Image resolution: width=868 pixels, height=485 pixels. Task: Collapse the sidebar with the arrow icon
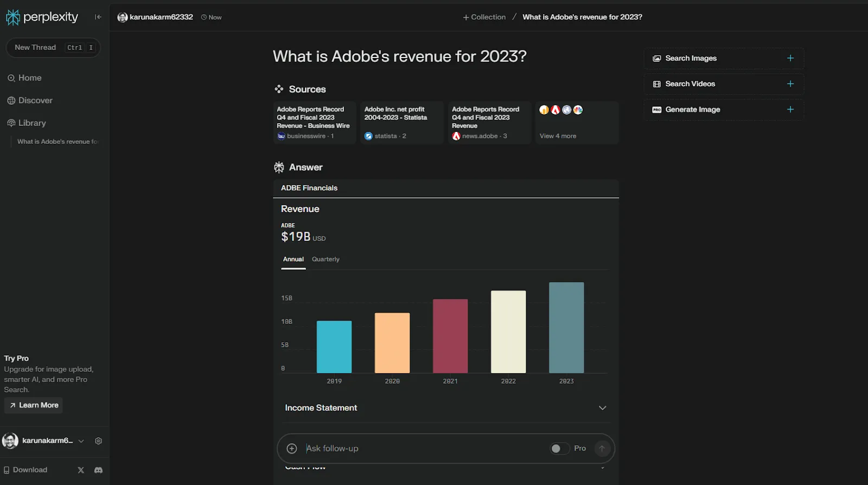click(x=98, y=17)
